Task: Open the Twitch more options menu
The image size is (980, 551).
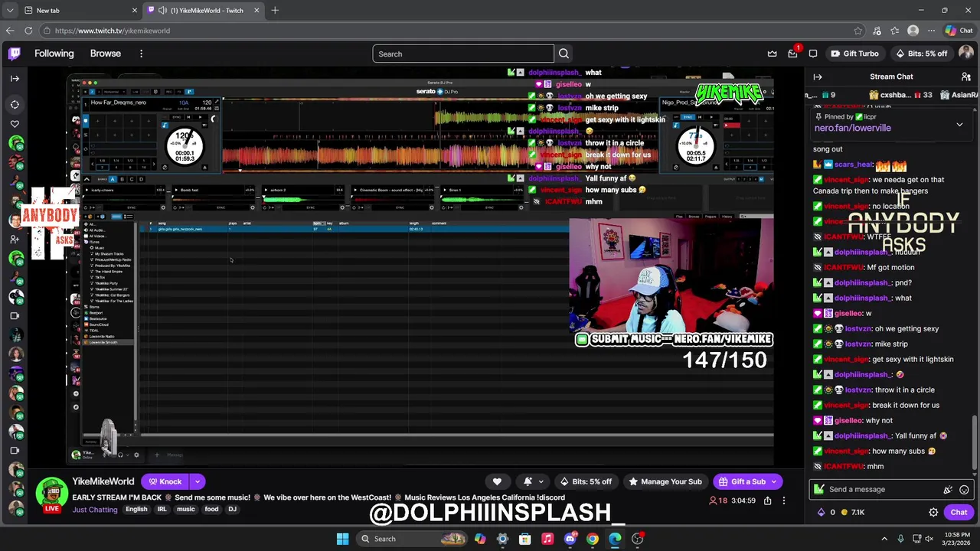Action: [141, 54]
